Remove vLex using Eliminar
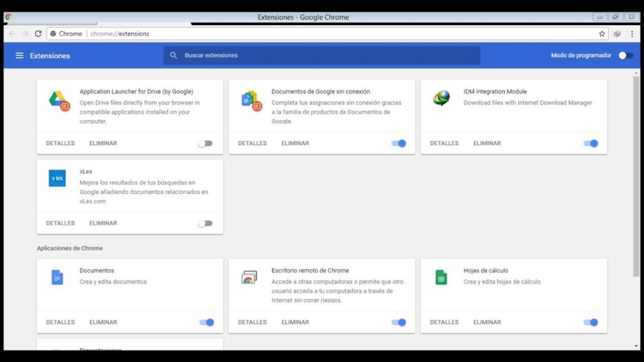Image resolution: width=644 pixels, height=362 pixels. (103, 223)
